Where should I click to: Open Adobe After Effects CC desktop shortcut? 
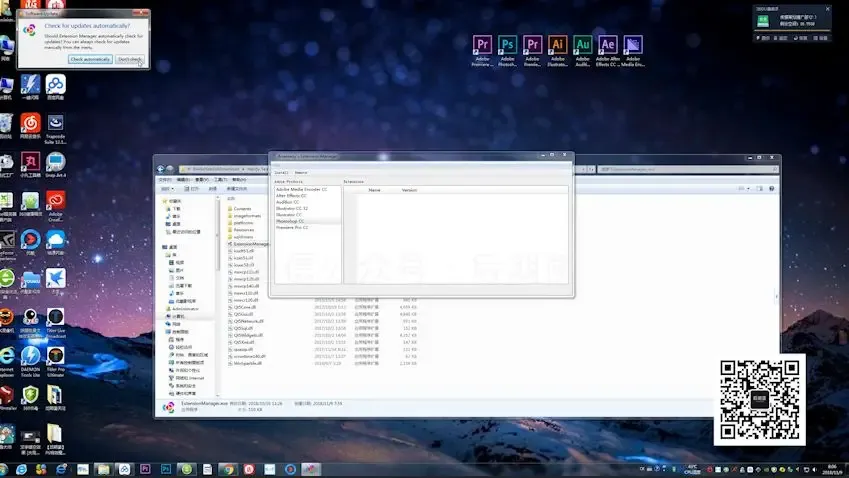(x=608, y=51)
